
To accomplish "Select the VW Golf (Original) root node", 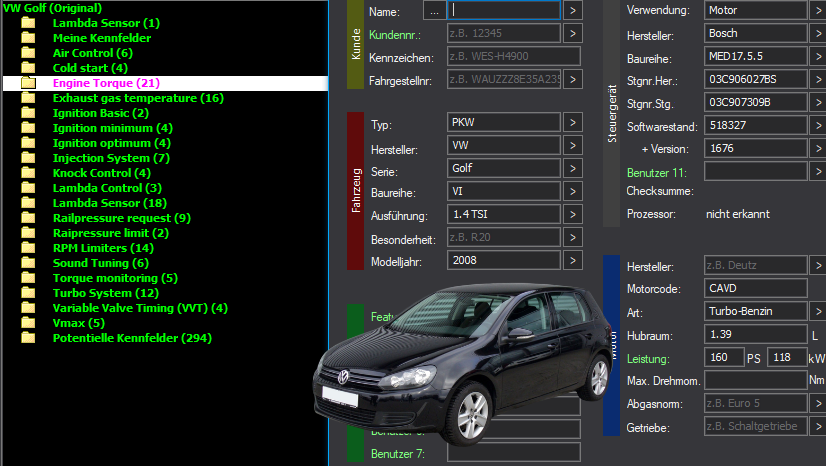I will 52,8.
